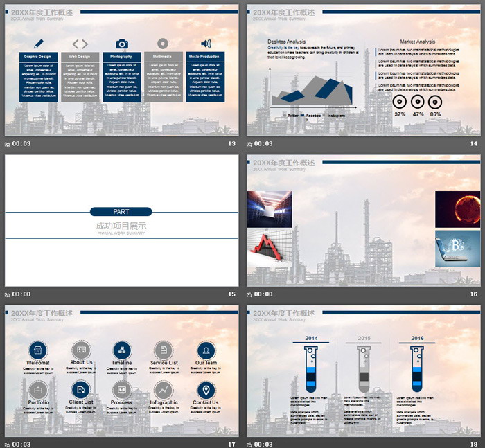Select the Our Team circular icon
Viewport: 485px width, 448px height.
206,350
